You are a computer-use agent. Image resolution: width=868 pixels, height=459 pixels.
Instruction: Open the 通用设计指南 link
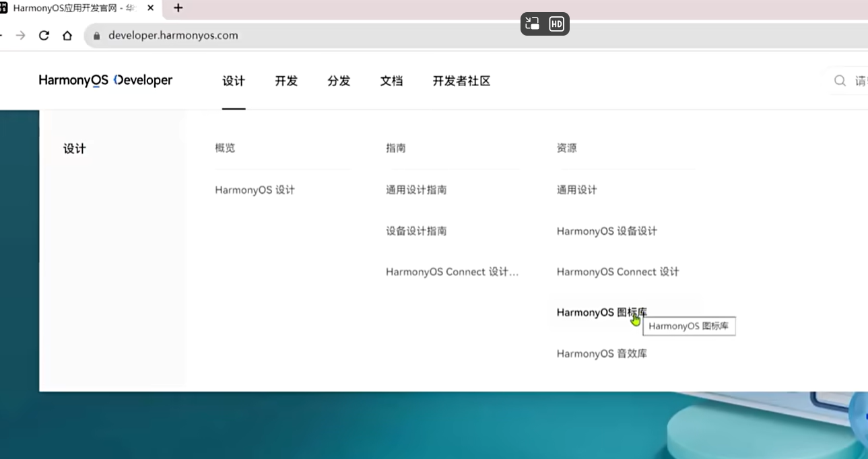click(x=416, y=190)
